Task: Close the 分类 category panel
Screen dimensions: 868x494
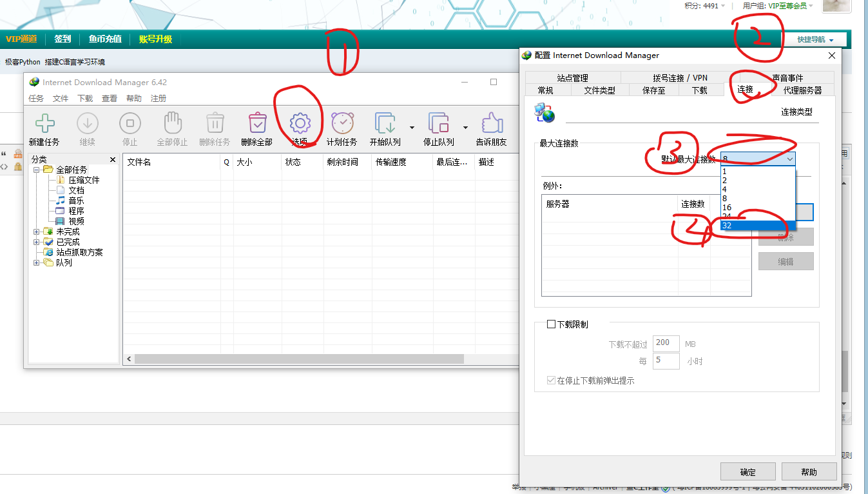Action: point(113,159)
